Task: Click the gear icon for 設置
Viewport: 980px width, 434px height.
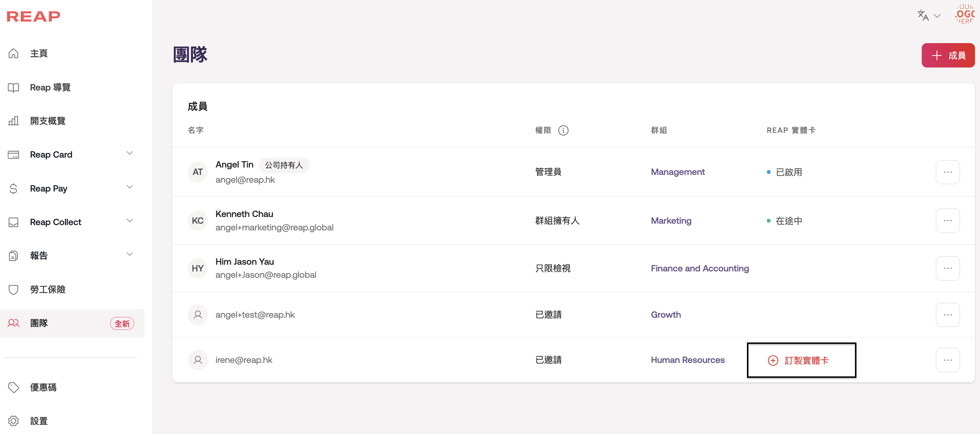Action: [x=13, y=421]
